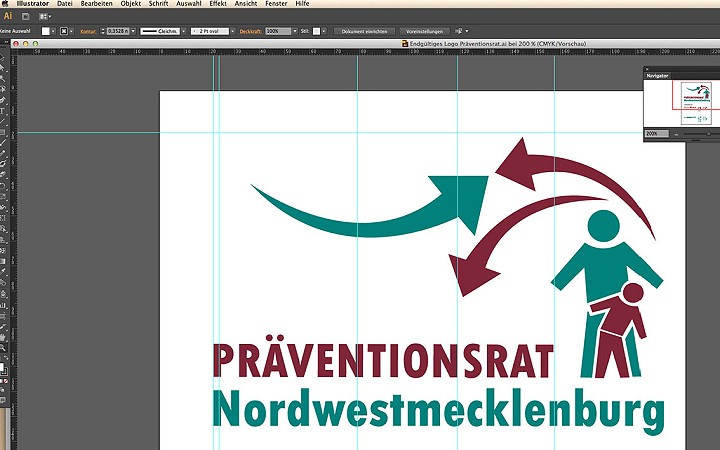Open the Hilfe menu

coord(302,4)
